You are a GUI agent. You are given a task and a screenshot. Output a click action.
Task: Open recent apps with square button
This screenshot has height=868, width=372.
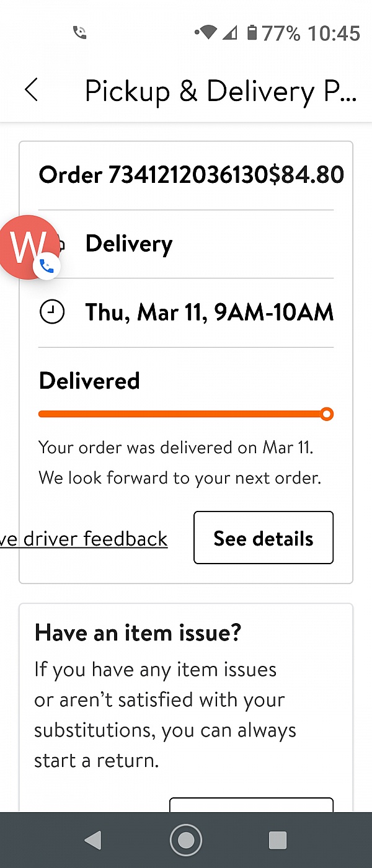point(277,840)
